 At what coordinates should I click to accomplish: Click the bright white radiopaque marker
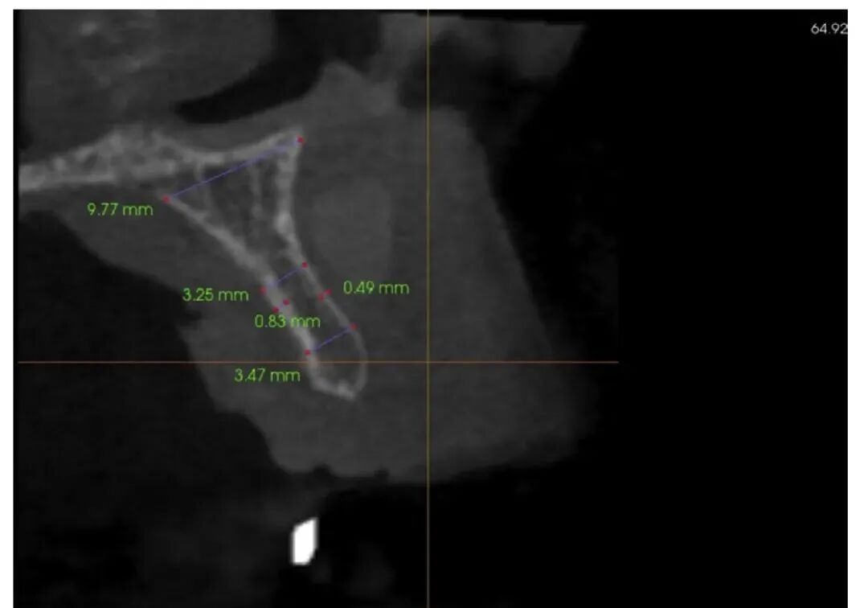pos(304,541)
